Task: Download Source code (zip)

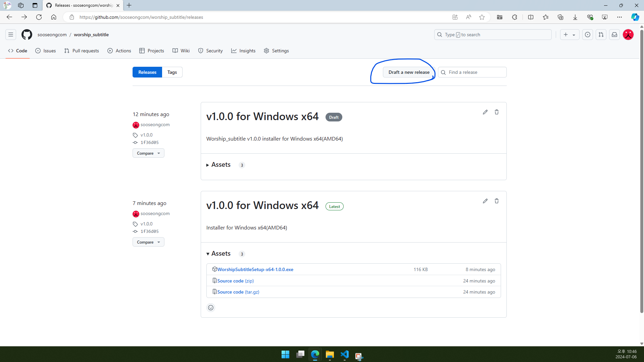Action: coord(236,281)
